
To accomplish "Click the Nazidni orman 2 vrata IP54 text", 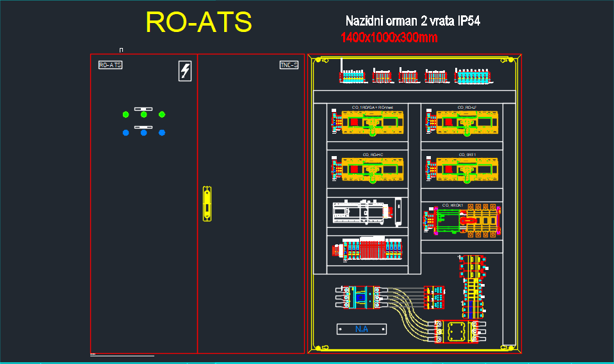I will (x=412, y=21).
